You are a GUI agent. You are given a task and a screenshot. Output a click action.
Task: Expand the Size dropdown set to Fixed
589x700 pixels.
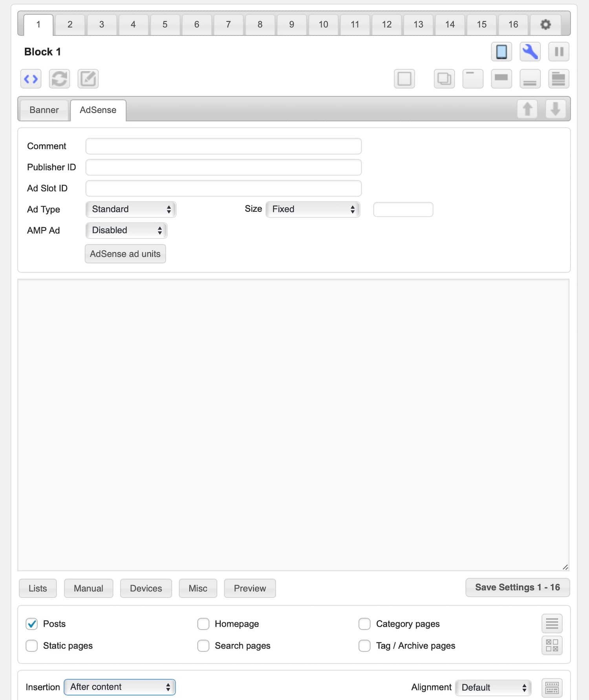(x=313, y=209)
